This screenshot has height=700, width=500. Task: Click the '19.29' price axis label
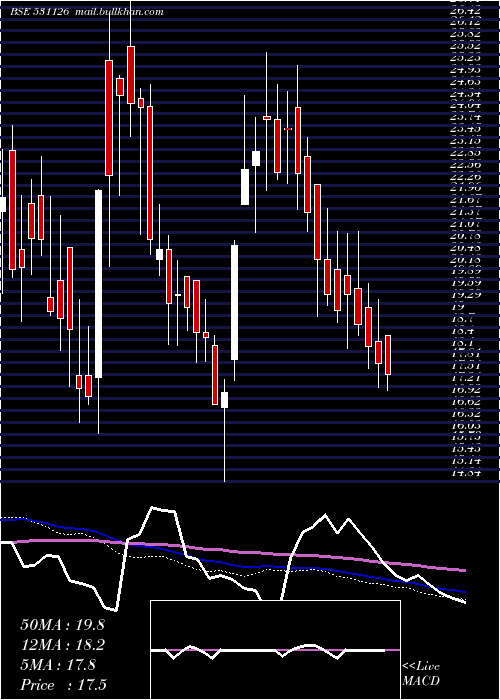pyautogui.click(x=466, y=295)
